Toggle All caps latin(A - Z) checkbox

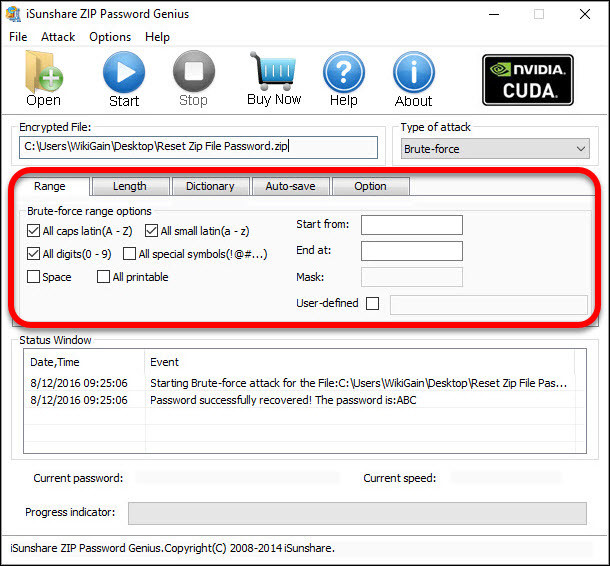coord(33,231)
